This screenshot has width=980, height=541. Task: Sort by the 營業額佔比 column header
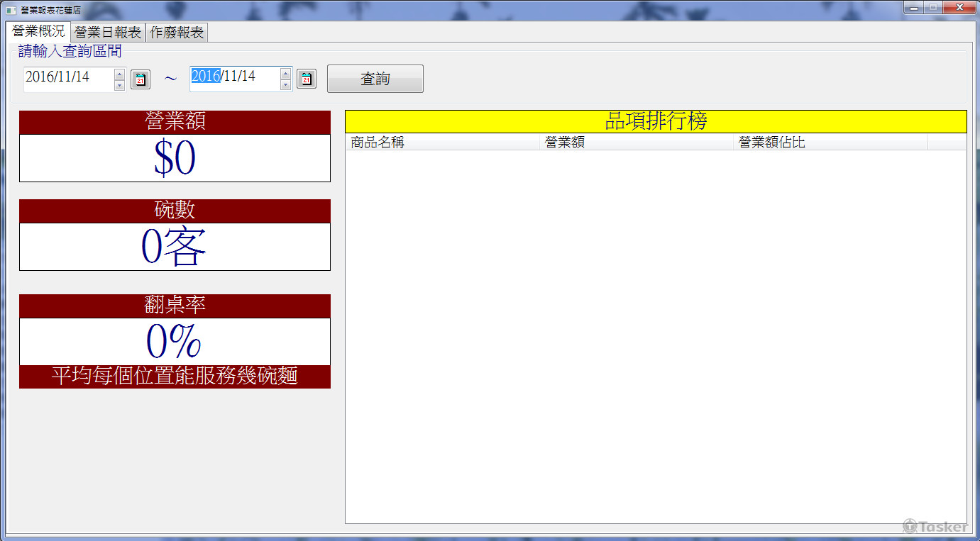(x=830, y=143)
